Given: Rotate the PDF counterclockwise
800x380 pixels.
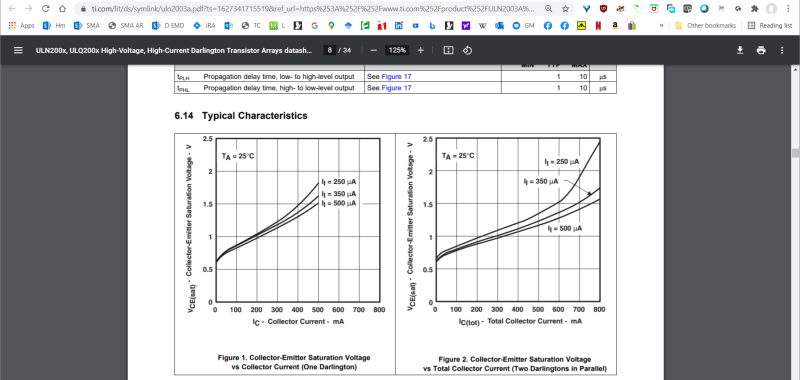Looking at the screenshot, I should 467,50.
